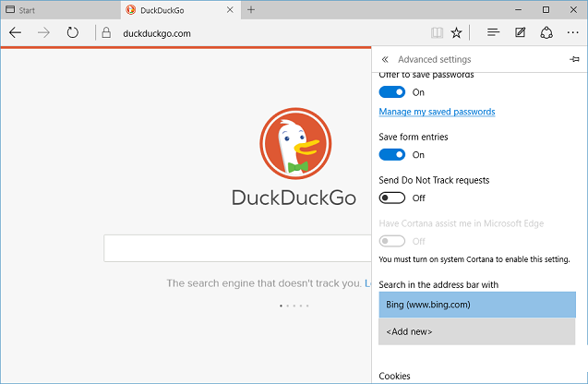This screenshot has height=384, width=588.
Task: Click the DuckDuckGo duck logo
Action: [x=295, y=144]
